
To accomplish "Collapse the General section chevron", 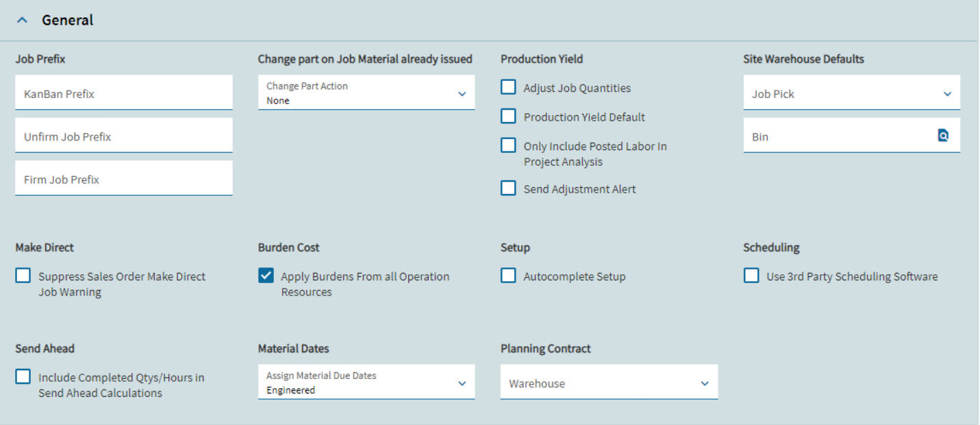I will point(23,21).
